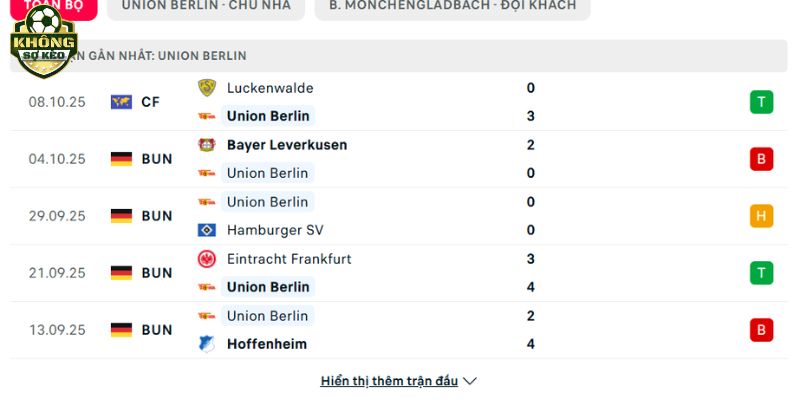Click the orange H draw result badge

coord(761,216)
